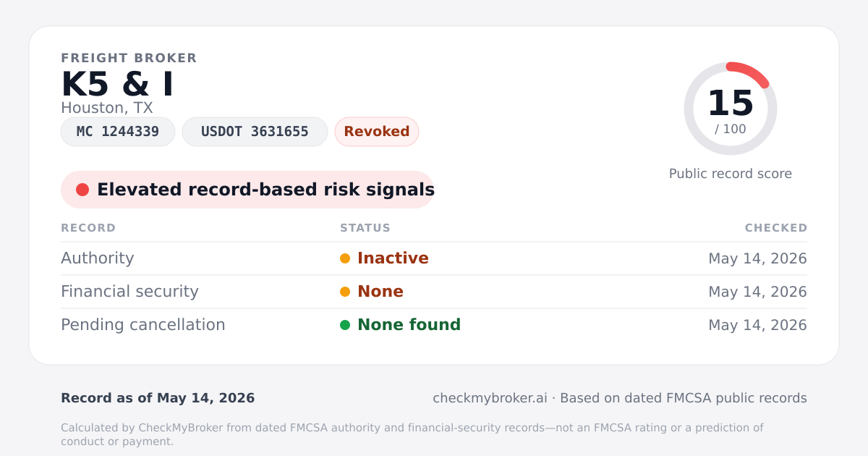Click the Elevated record-based risk signals banner

click(247, 190)
